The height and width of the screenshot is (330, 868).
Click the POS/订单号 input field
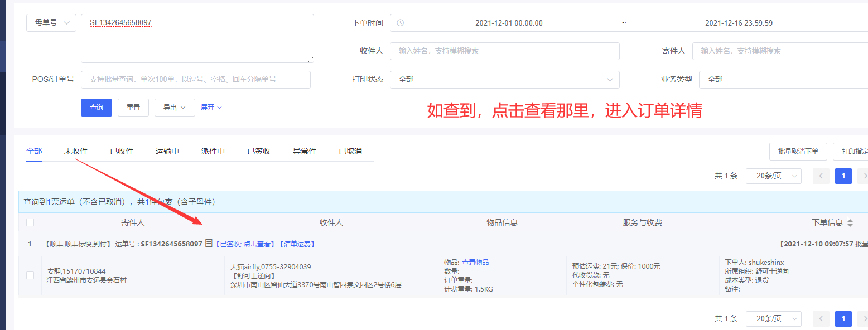196,80
